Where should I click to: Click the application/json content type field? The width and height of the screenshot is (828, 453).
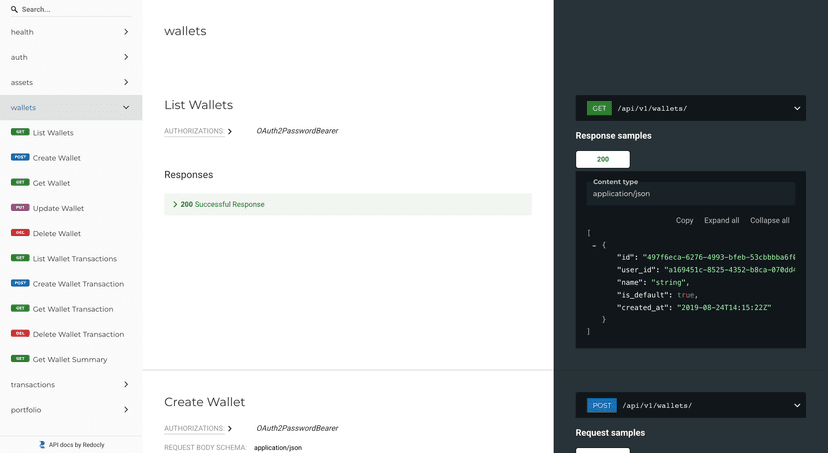[x=690, y=194]
